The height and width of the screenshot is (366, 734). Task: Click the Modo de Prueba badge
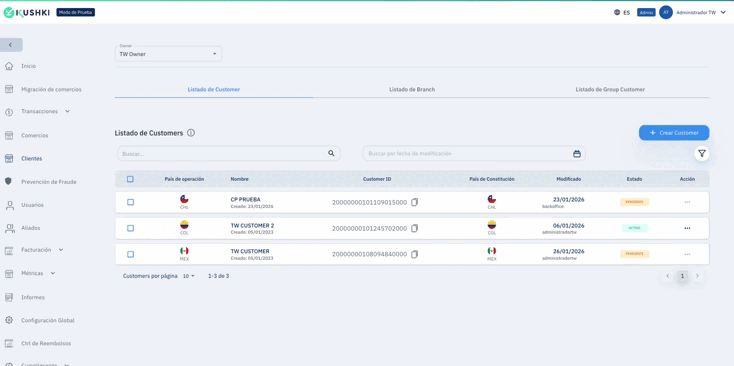[76, 13]
